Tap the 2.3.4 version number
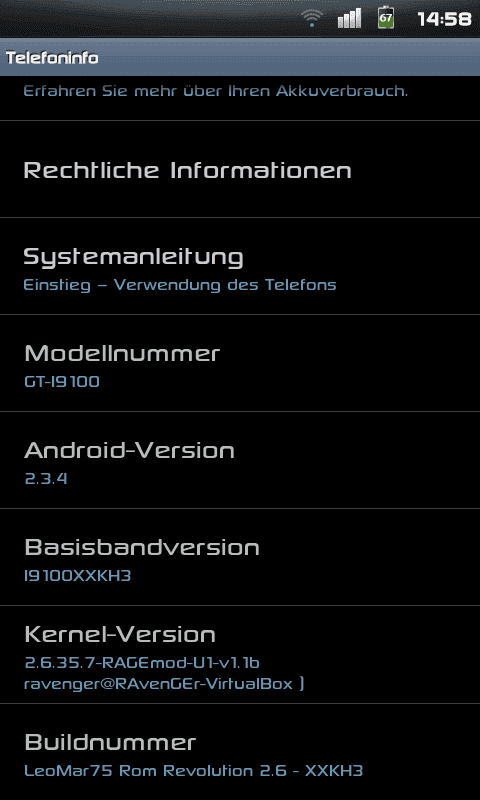The width and height of the screenshot is (480, 800). [x=46, y=479]
